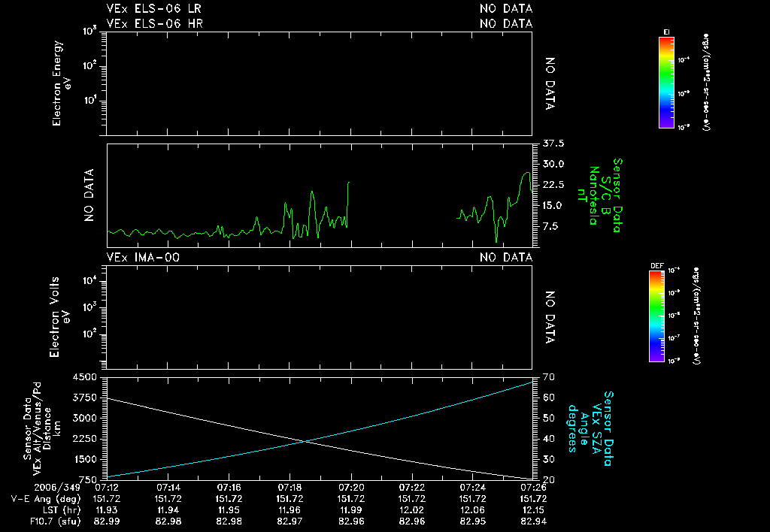The image size is (770, 532).
Task: Click the F10.7 (sfu) row label
Action: tap(55, 521)
